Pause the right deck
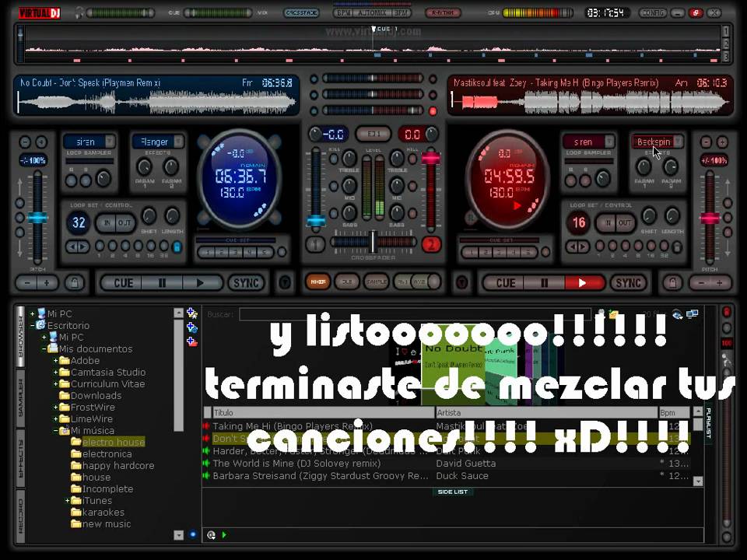747x560 pixels. 544,283
